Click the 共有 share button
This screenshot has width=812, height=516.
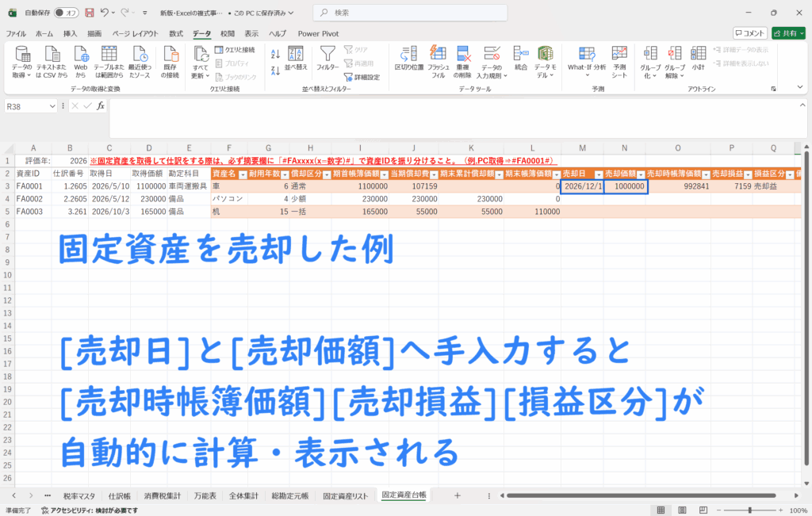point(788,33)
